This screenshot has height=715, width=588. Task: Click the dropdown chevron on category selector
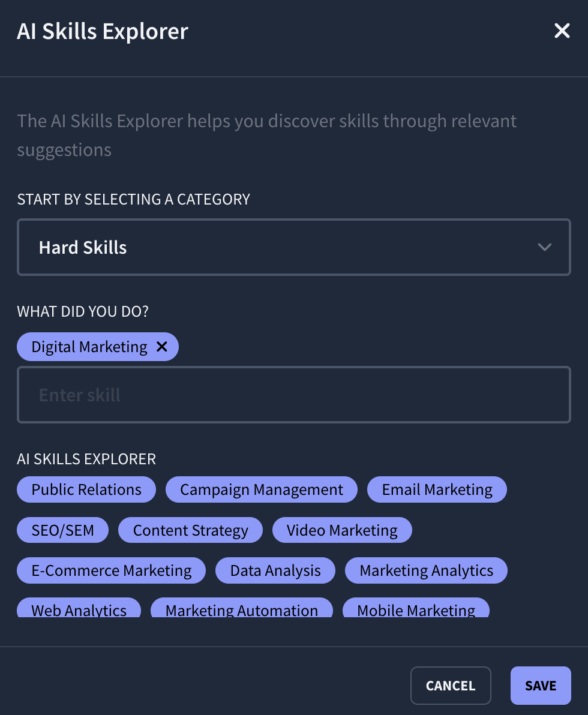[x=544, y=247]
